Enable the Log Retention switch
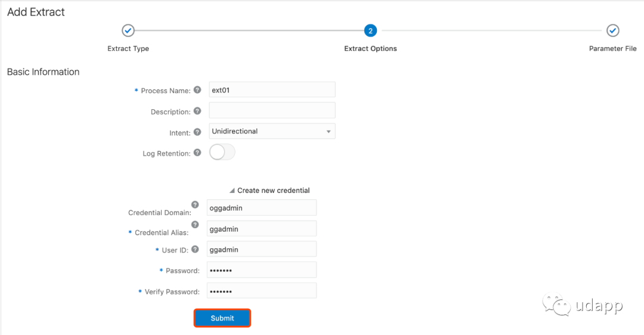The image size is (644, 335). (222, 153)
